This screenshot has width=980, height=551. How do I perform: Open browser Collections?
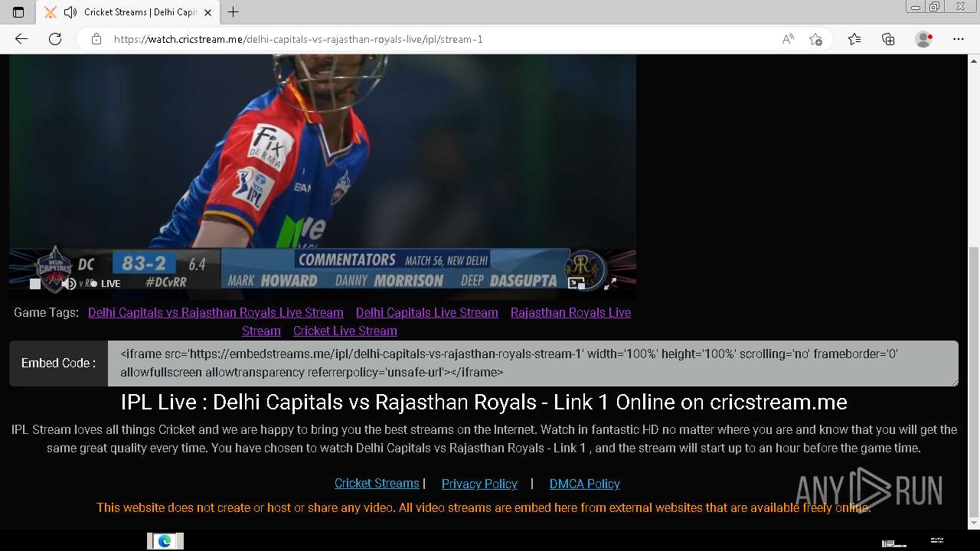888,39
